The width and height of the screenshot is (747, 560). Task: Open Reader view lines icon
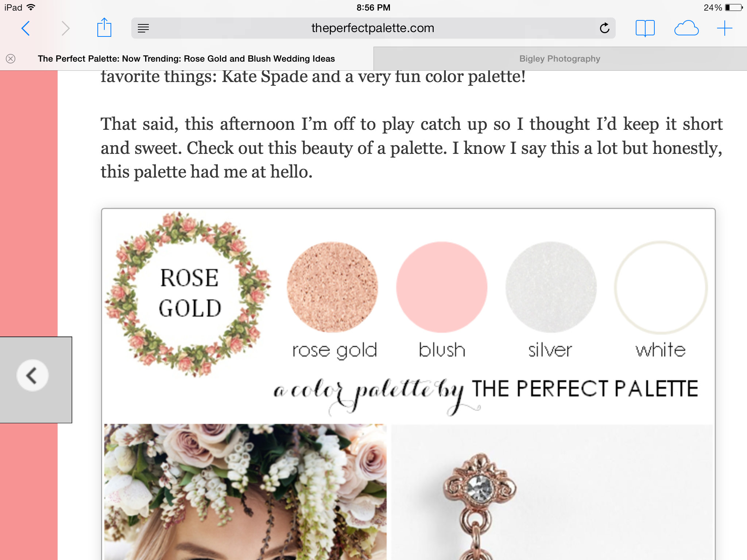click(143, 28)
